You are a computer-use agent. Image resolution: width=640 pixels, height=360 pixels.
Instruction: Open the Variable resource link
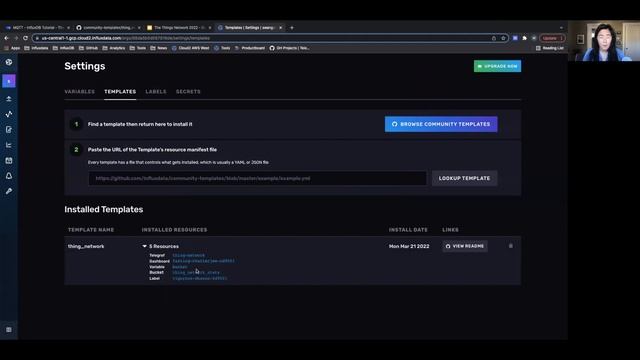180,267
